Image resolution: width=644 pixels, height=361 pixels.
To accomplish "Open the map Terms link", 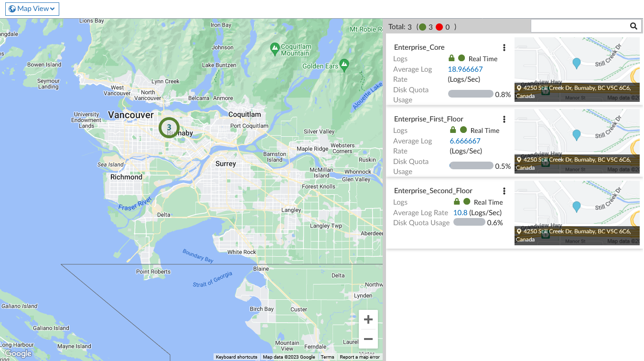I will (327, 357).
